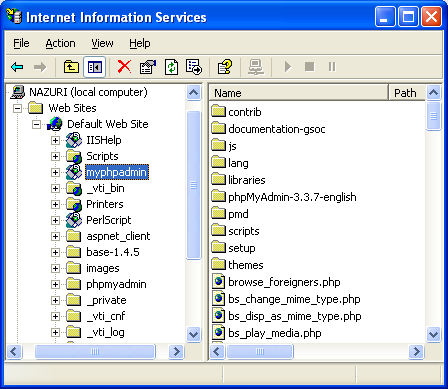Expand the Printers tree node

click(55, 204)
